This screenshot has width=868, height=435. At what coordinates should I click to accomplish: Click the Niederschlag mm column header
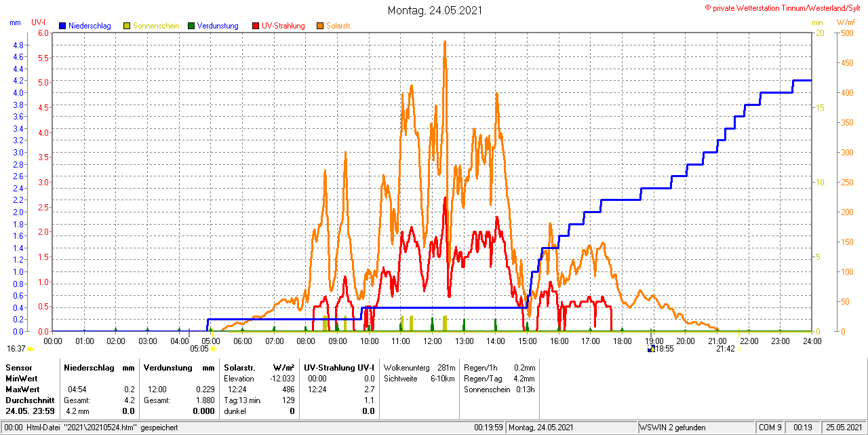tap(100, 367)
